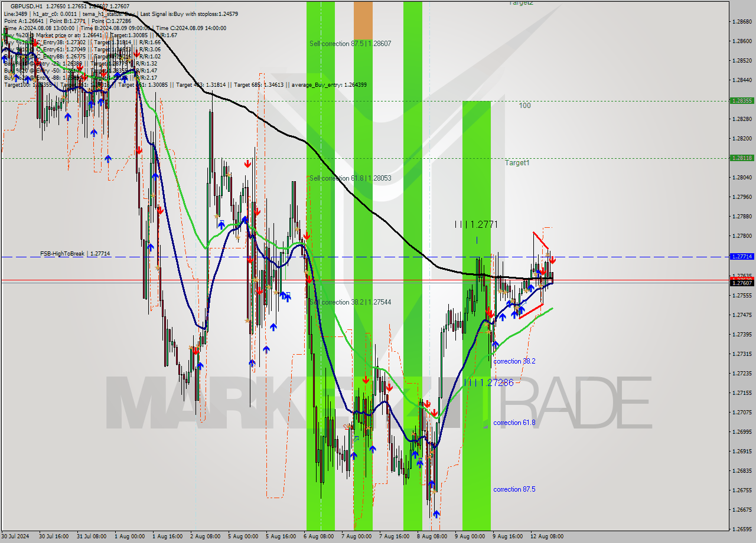The width and height of the screenshot is (756, 543).
Task: Select the 'FSB-HighToBreak | 1.27714' line label
Action: [75, 254]
